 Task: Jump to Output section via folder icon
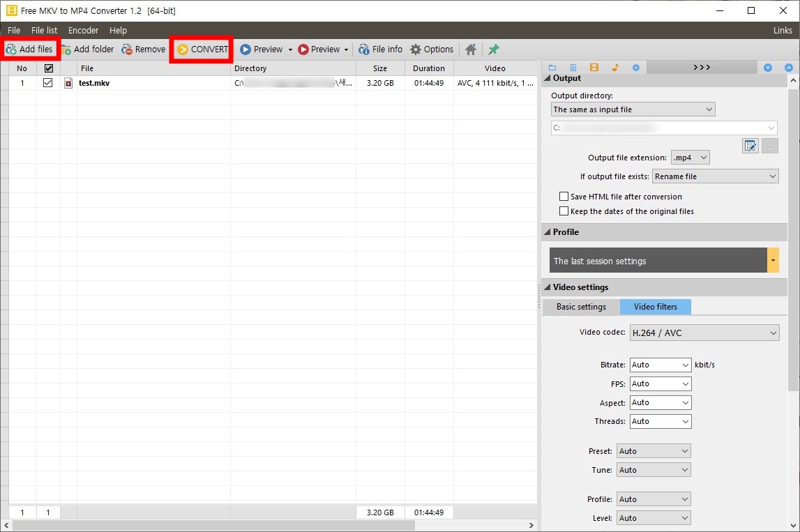552,68
